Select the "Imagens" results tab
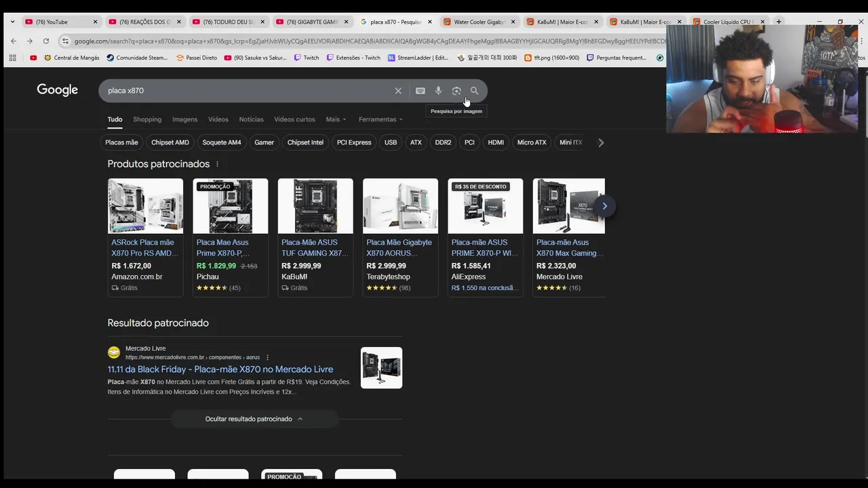 184,119
